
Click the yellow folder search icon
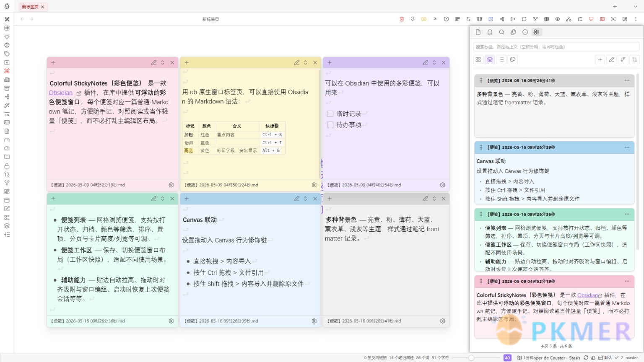click(424, 19)
